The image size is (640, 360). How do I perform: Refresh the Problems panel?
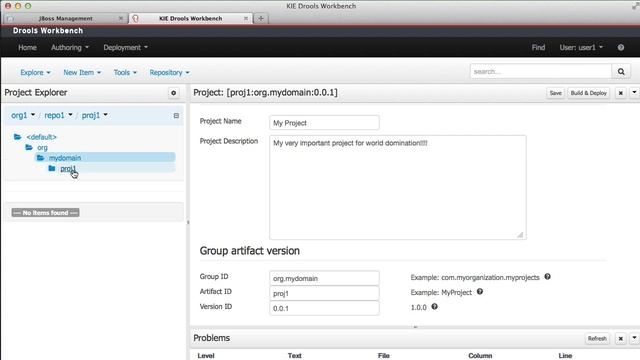point(597,338)
